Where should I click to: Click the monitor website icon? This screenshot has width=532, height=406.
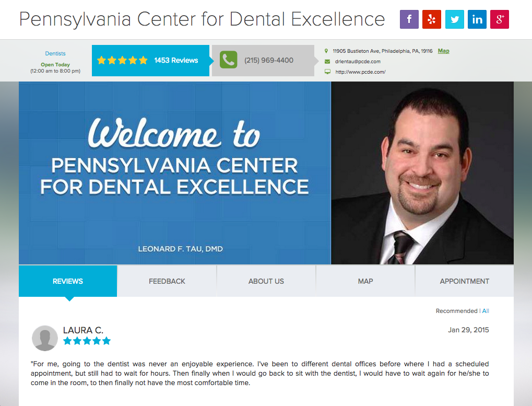tap(327, 72)
